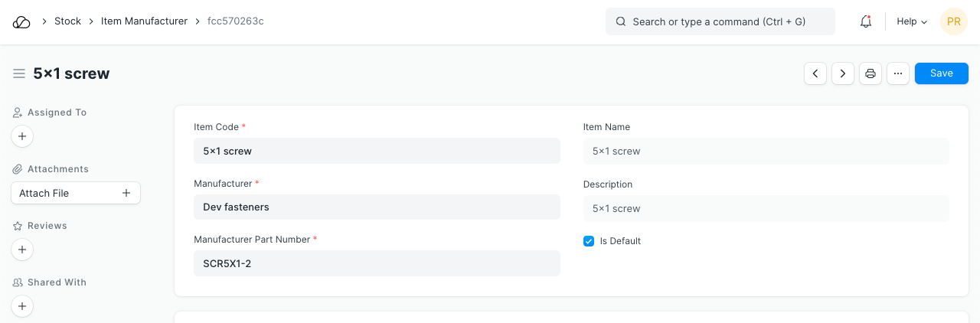Click the search command bar

(x=720, y=22)
